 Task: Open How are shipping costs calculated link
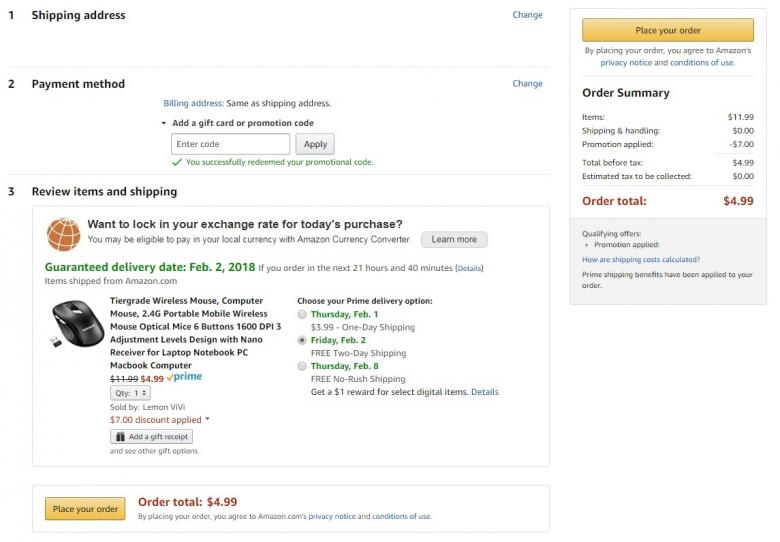(641, 259)
